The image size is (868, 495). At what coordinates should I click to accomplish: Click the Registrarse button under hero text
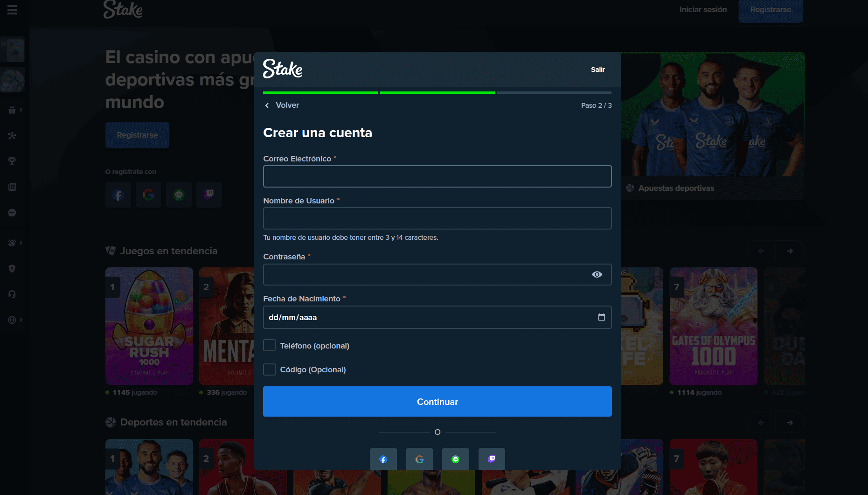[x=137, y=135]
